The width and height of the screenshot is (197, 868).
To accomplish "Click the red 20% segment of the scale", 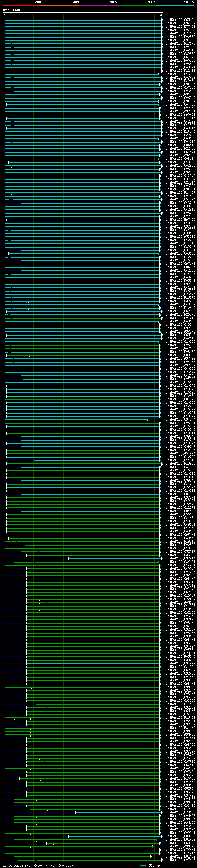I will (22, 6).
